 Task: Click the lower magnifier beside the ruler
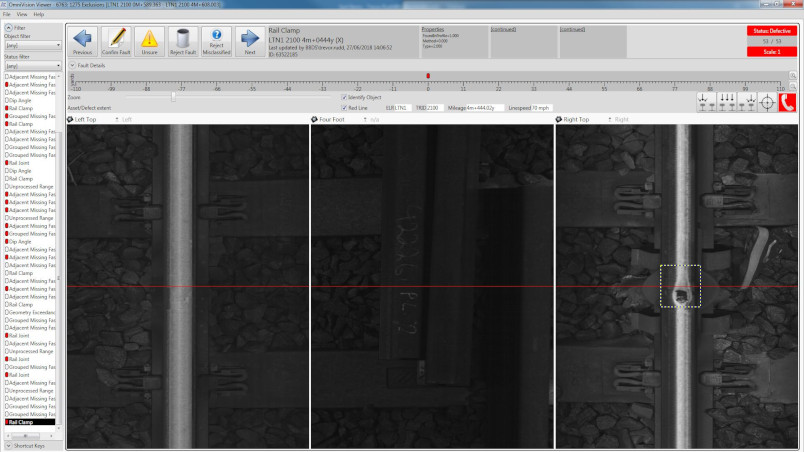[793, 87]
